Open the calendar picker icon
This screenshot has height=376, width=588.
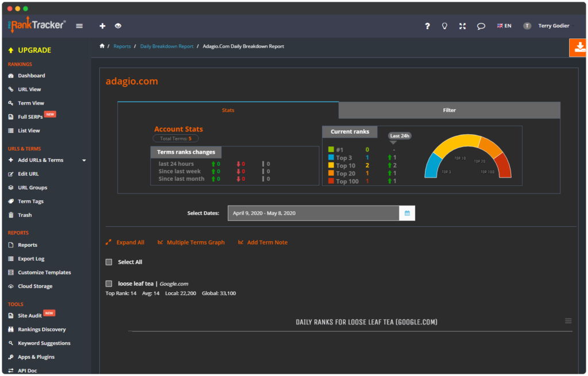pyautogui.click(x=407, y=214)
